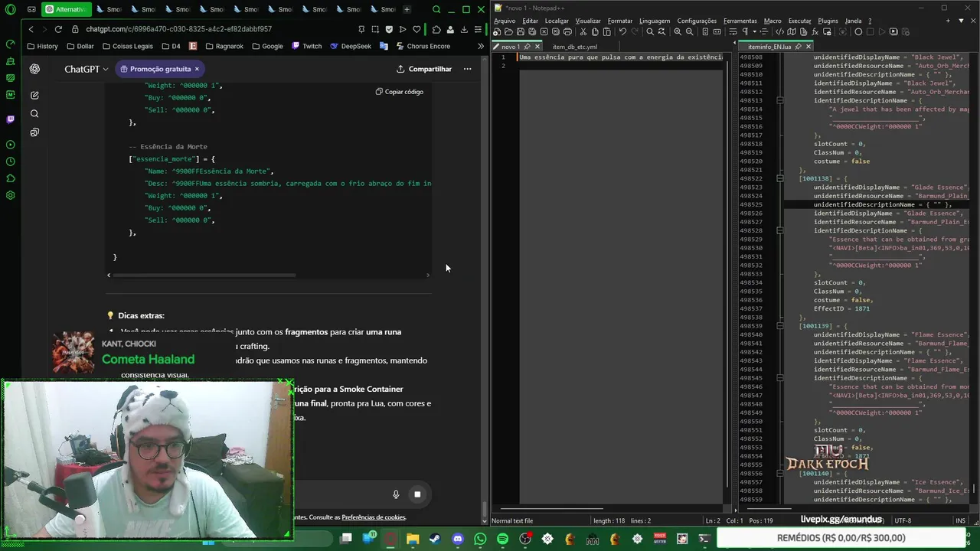Expand the hidden bookmarks overflow chevron
Image resolution: width=980 pixels, height=551 pixels.
click(481, 46)
